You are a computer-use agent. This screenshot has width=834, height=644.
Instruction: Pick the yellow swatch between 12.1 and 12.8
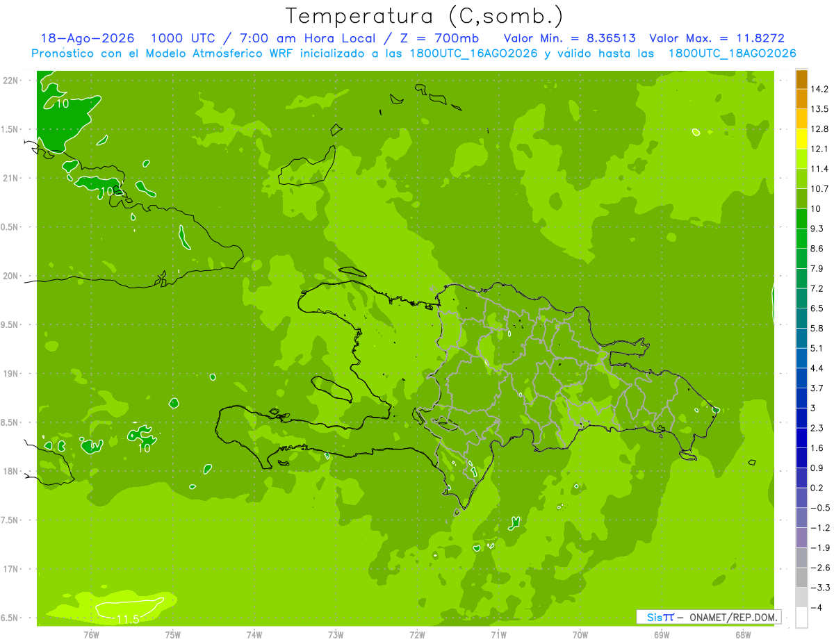coord(801,139)
